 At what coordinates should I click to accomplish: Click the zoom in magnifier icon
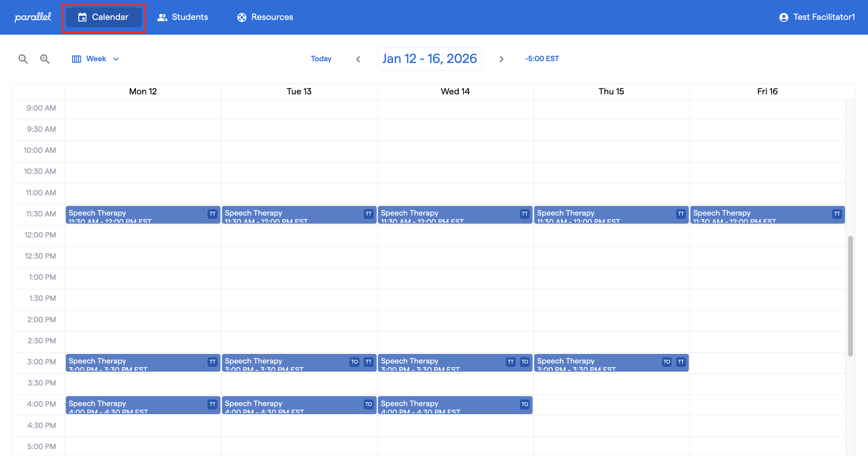(x=45, y=59)
